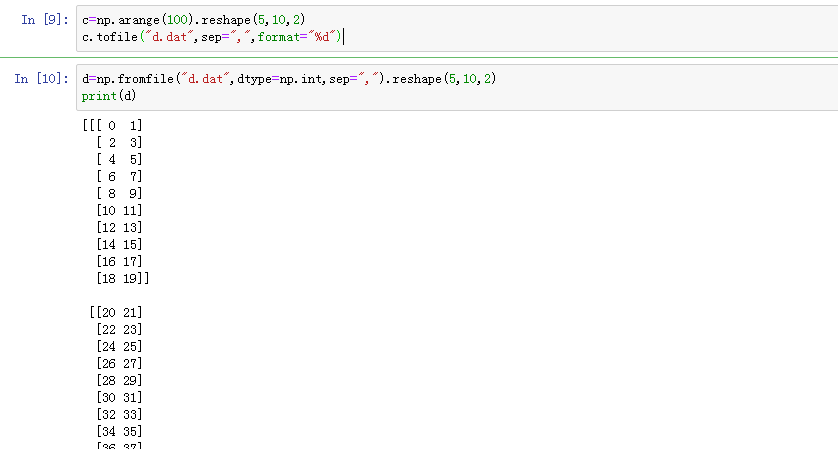The width and height of the screenshot is (838, 449).
Task: Click output row '[ 8 9]'
Action: coord(119,193)
